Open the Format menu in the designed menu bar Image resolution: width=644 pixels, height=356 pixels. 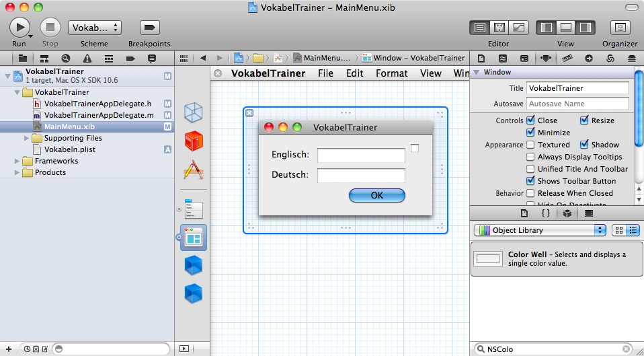point(391,73)
